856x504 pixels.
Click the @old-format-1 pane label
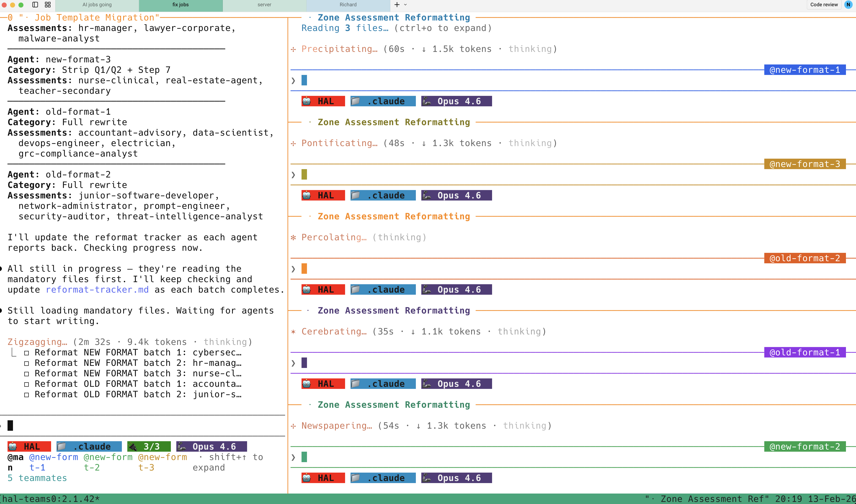coord(805,352)
